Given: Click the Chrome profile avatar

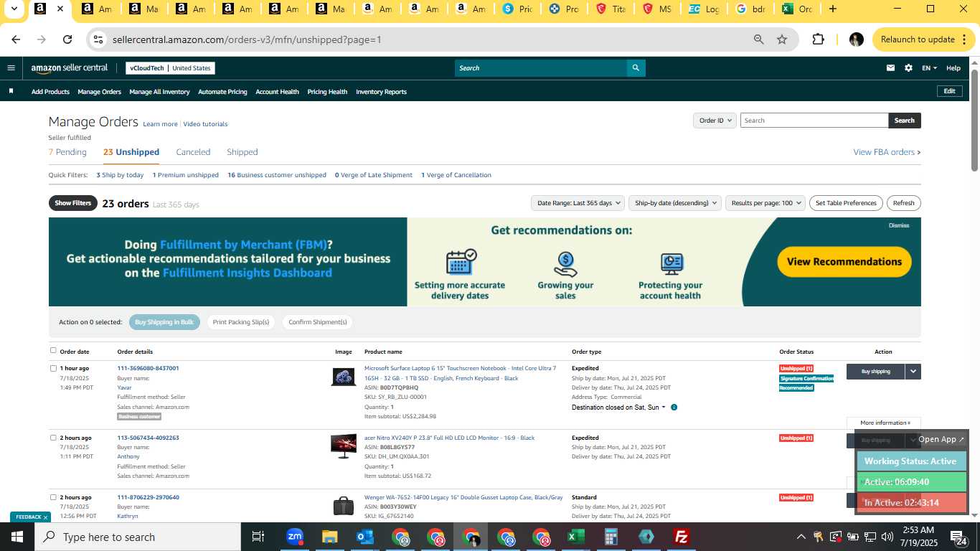Looking at the screenshot, I should 856,39.
